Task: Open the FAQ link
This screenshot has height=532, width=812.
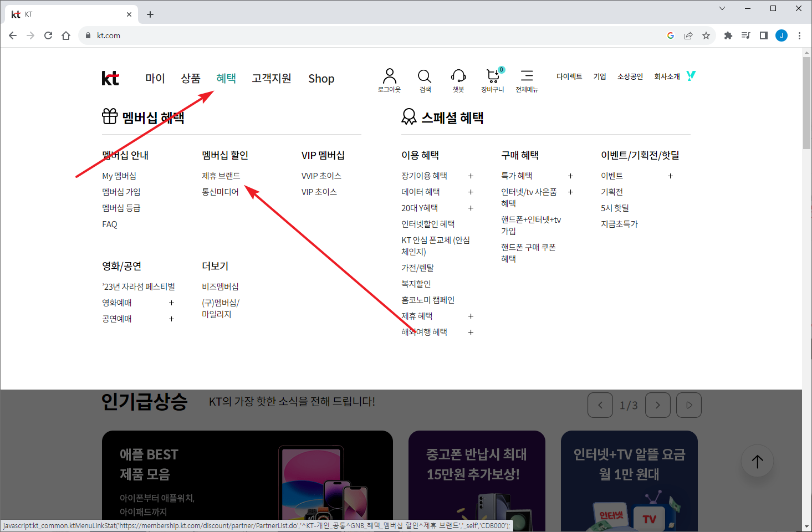Action: coord(110,224)
